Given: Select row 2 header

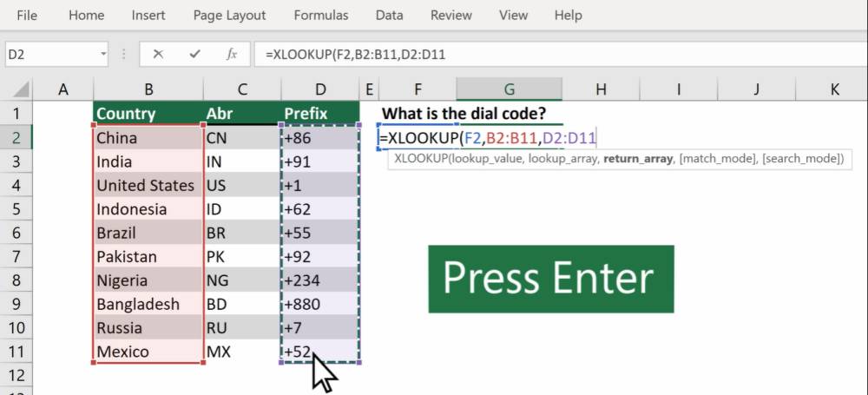Looking at the screenshot, I should [16, 137].
